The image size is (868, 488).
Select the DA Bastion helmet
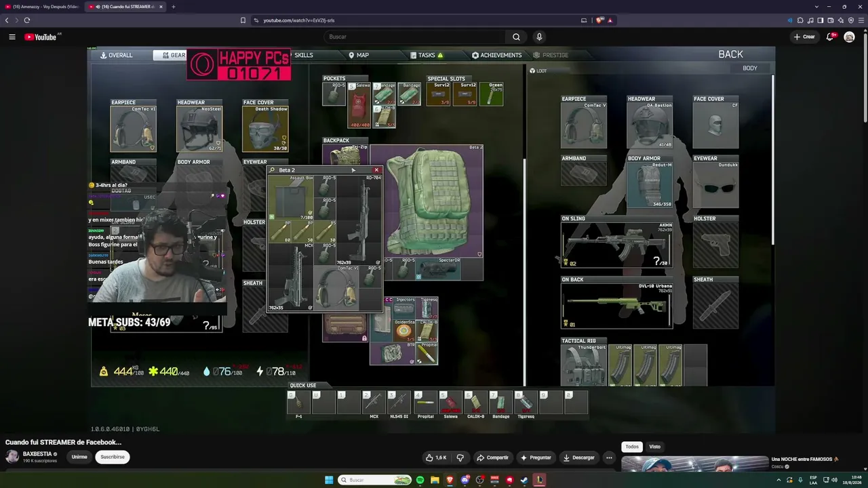point(650,125)
